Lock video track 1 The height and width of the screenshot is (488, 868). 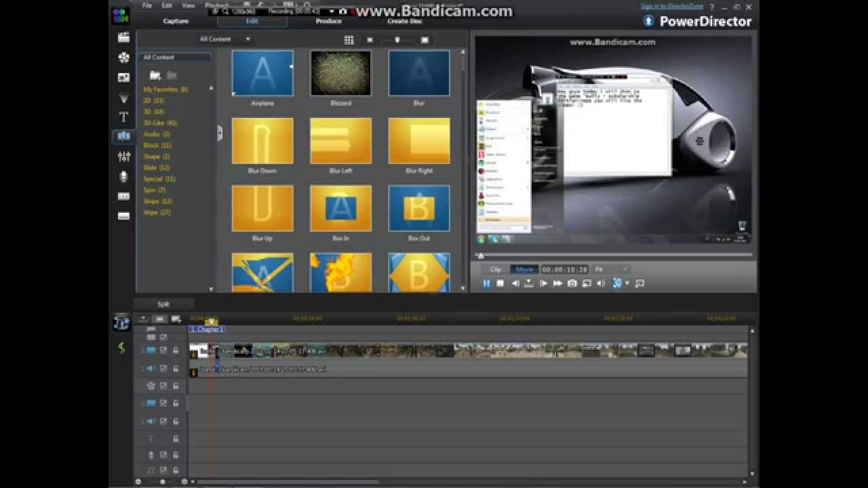pyautogui.click(x=176, y=350)
